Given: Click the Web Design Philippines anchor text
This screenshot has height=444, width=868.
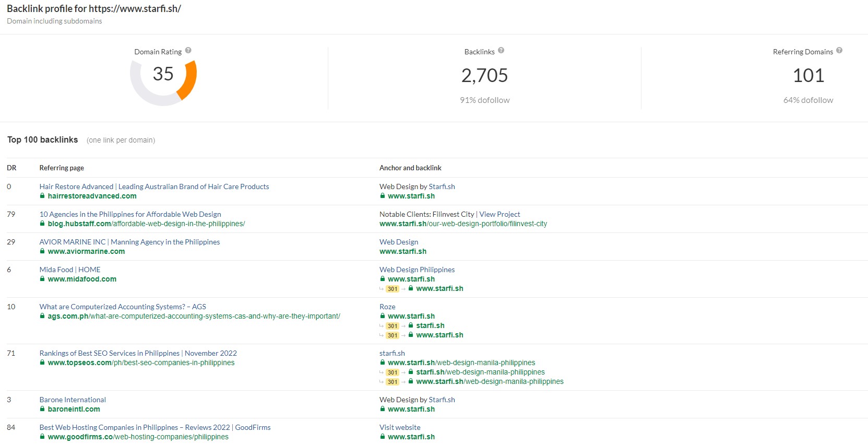Looking at the screenshot, I should 417,270.
